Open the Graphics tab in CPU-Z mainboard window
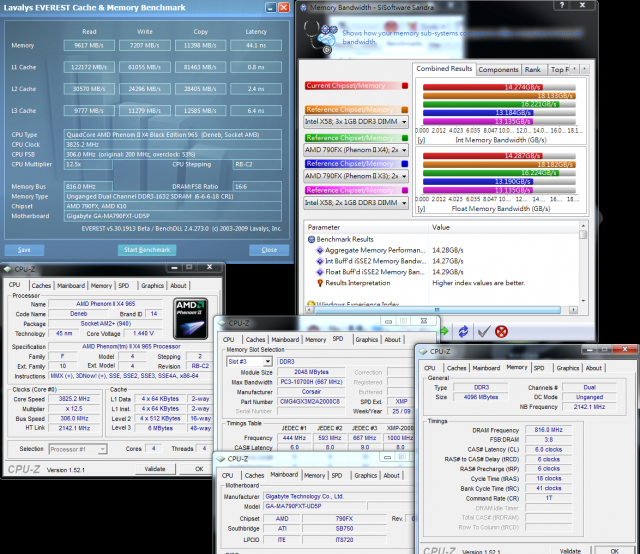Image resolution: width=640 pixels, height=554 pixels. (x=365, y=475)
